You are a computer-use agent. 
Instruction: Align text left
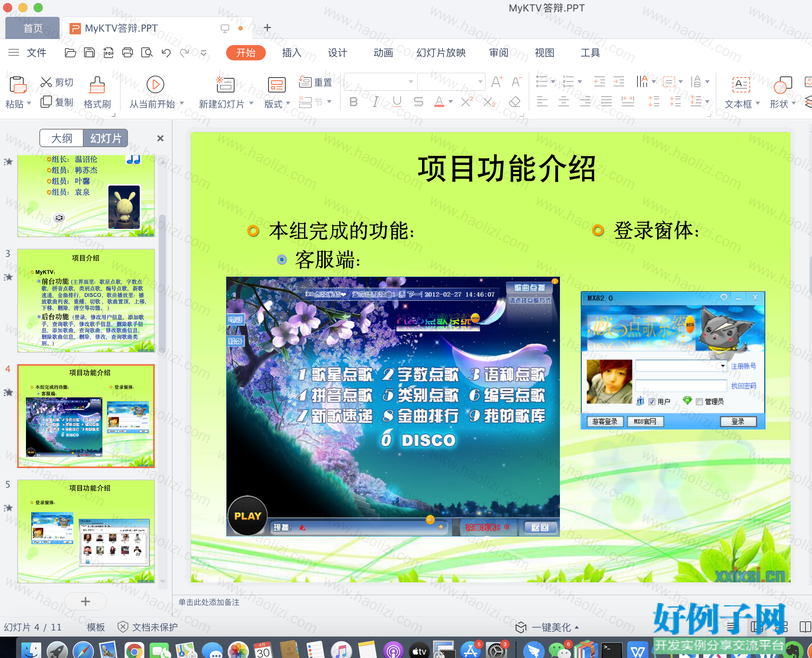(542, 102)
